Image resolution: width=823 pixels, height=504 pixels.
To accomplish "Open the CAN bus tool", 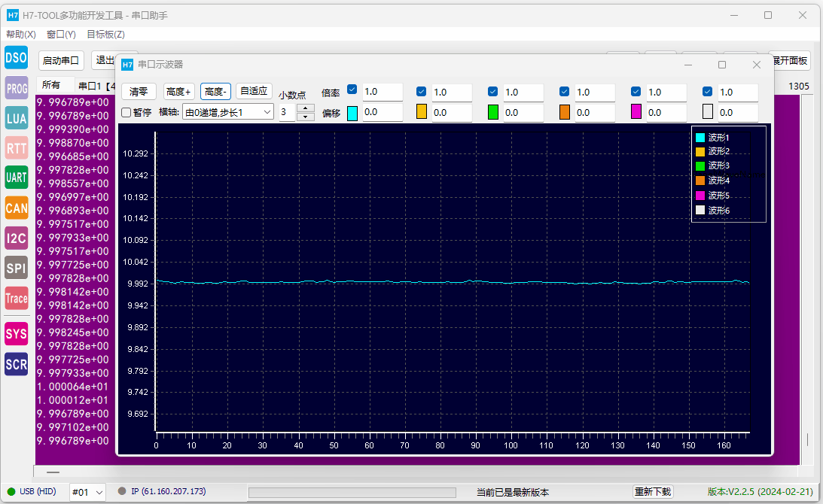I will 17,208.
